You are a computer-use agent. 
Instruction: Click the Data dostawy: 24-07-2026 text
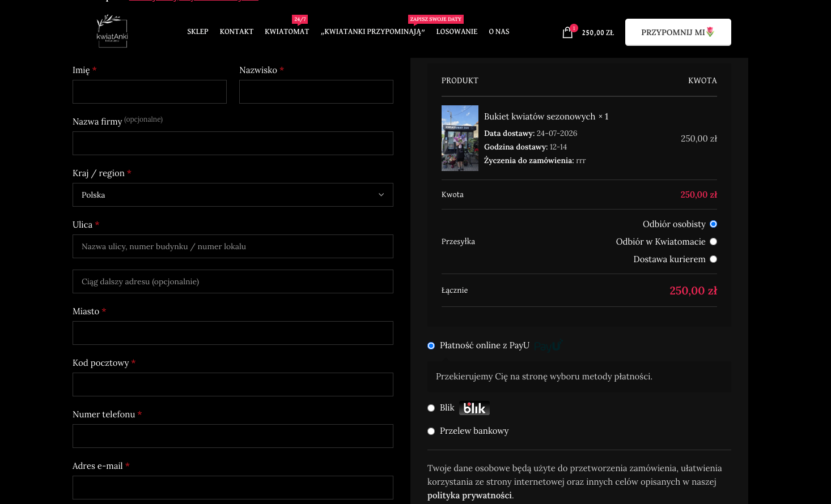(x=531, y=134)
